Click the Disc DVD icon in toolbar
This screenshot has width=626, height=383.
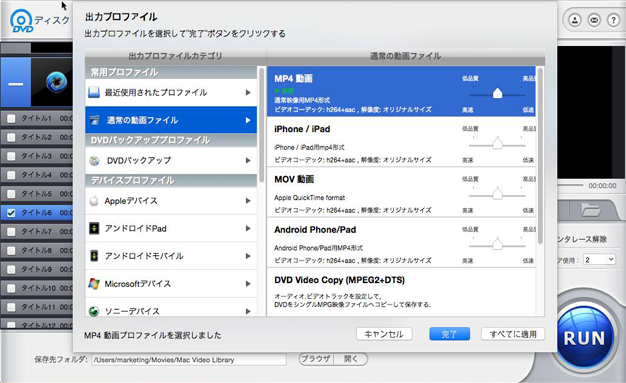(x=21, y=21)
